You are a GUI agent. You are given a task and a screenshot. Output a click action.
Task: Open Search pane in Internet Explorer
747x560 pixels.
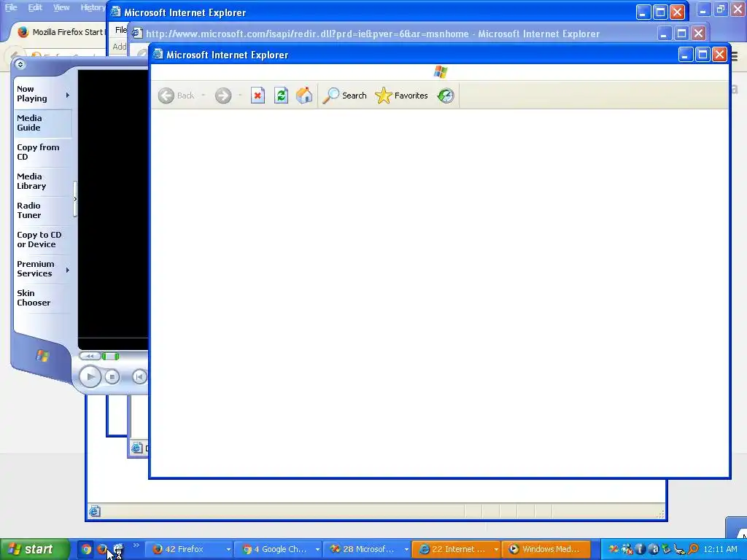click(x=344, y=96)
